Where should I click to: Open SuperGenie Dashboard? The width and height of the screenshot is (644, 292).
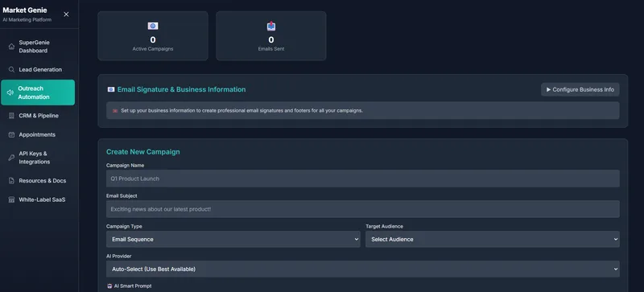pyautogui.click(x=38, y=47)
